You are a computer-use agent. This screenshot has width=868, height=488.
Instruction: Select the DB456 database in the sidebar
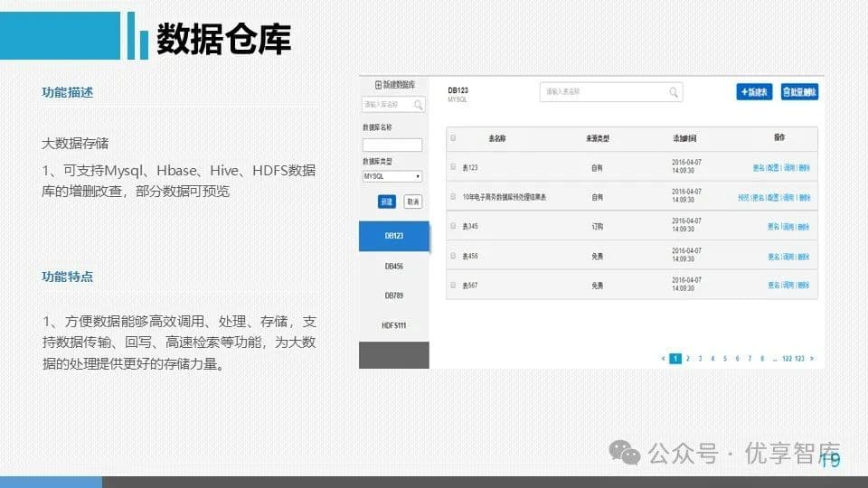coord(393,266)
